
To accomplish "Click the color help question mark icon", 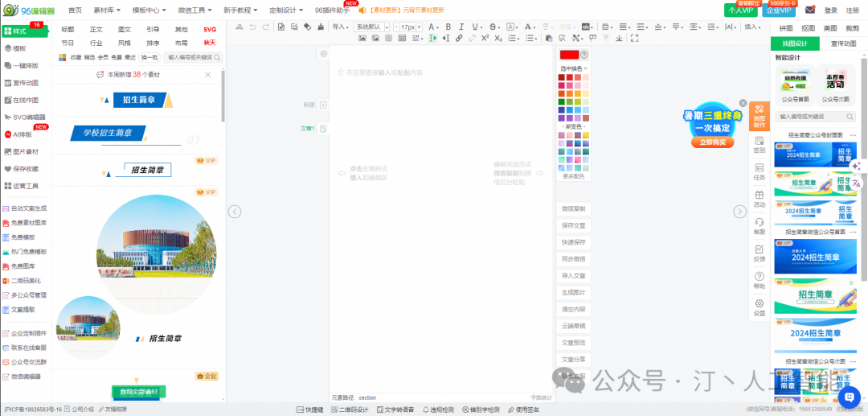I will coord(584,55).
